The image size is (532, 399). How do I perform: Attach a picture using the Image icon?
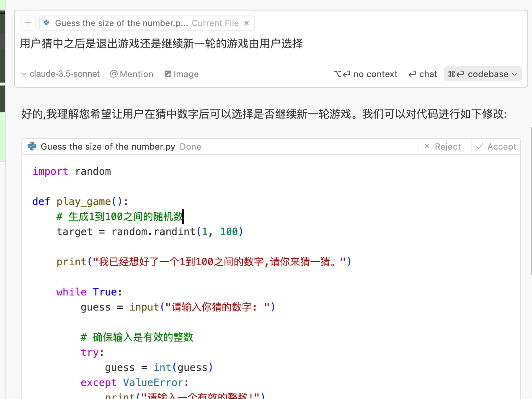coord(181,74)
